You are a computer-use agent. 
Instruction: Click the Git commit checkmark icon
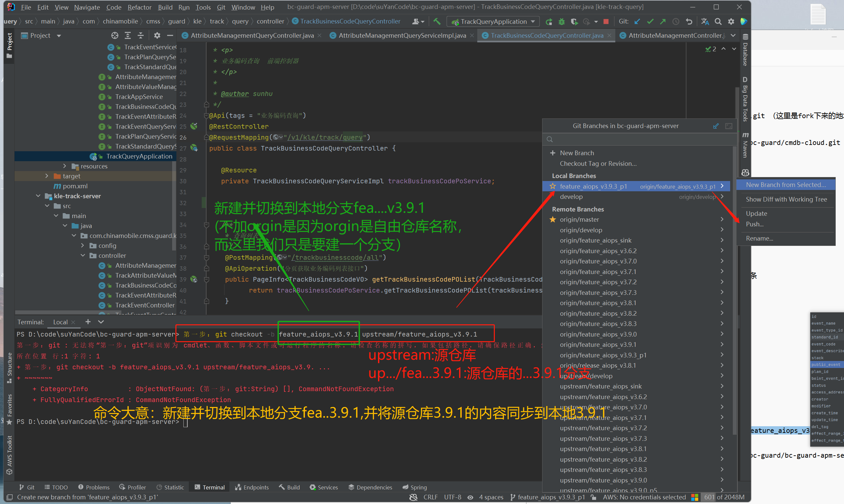pyautogui.click(x=650, y=22)
